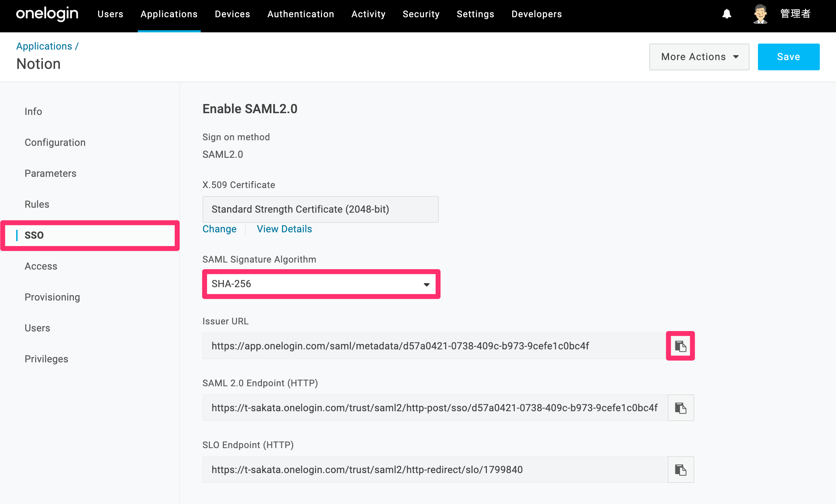The image size is (836, 504).
Task: Go back to Applications breadcrumb
Action: (44, 46)
